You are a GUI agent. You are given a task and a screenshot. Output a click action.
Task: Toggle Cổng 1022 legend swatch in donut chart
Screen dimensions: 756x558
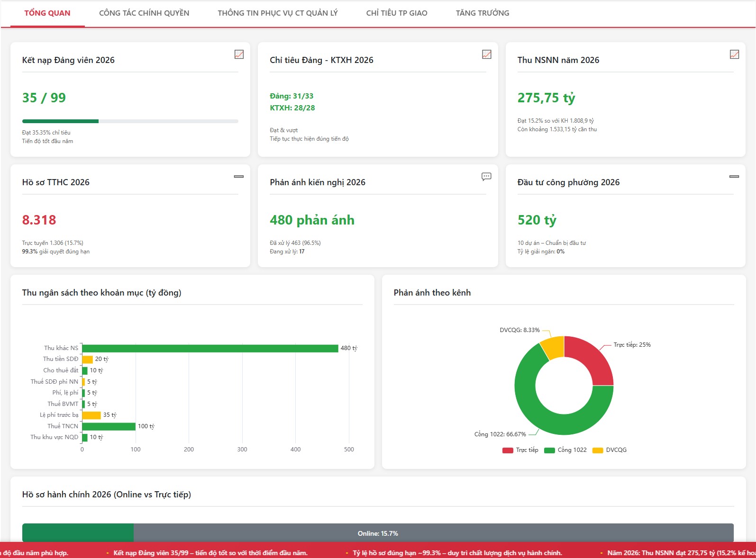point(549,450)
